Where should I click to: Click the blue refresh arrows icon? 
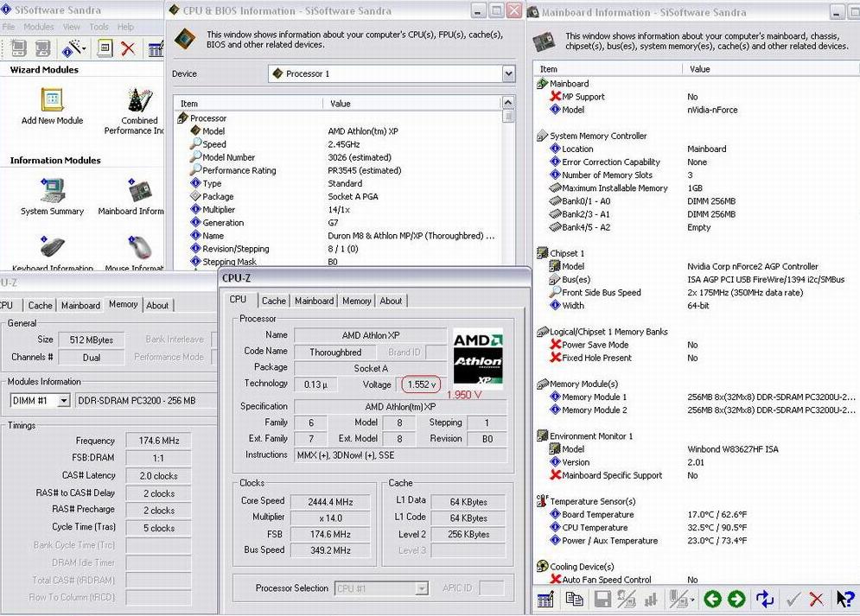(x=765, y=599)
